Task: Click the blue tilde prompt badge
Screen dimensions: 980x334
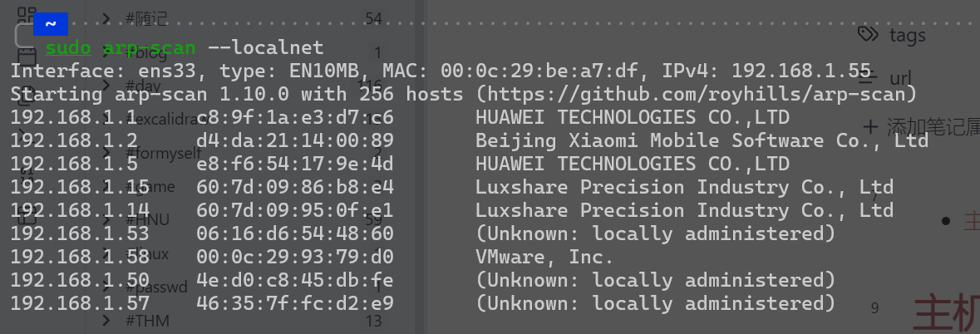Action: coord(51,24)
